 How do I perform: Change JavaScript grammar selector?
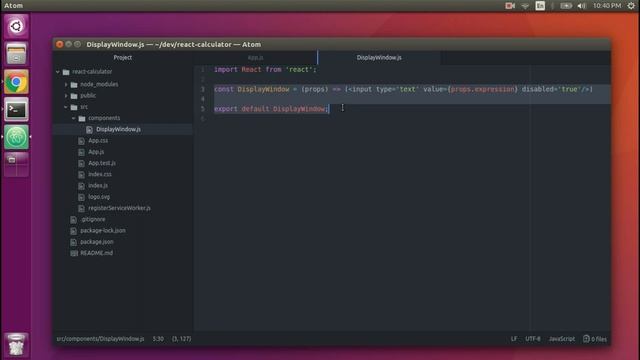point(562,339)
